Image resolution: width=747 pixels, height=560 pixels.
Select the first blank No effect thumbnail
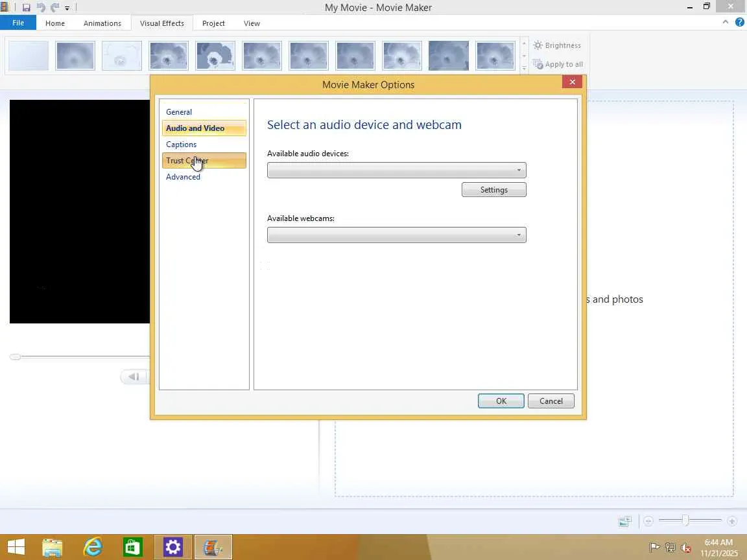point(29,56)
